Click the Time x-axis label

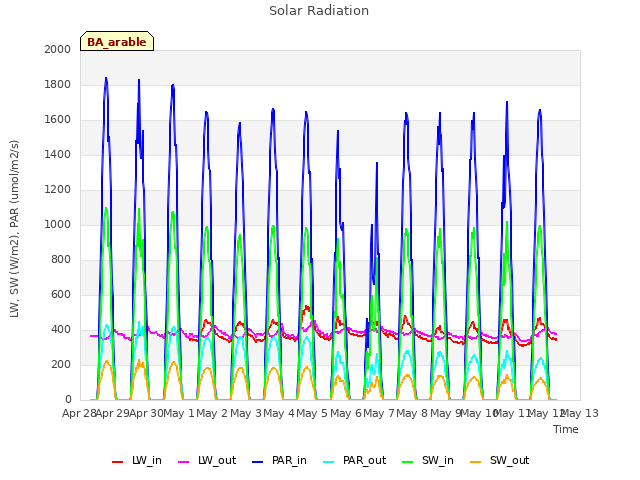click(x=566, y=429)
